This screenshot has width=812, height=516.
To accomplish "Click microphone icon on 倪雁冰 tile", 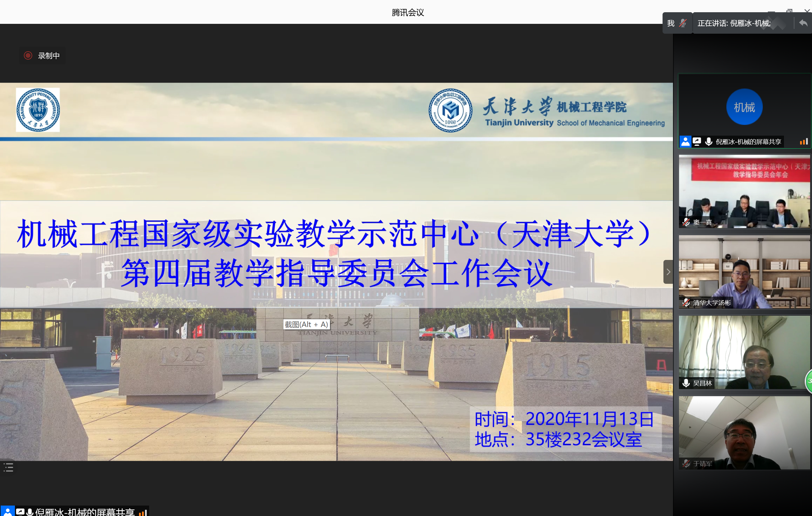I will click(708, 142).
